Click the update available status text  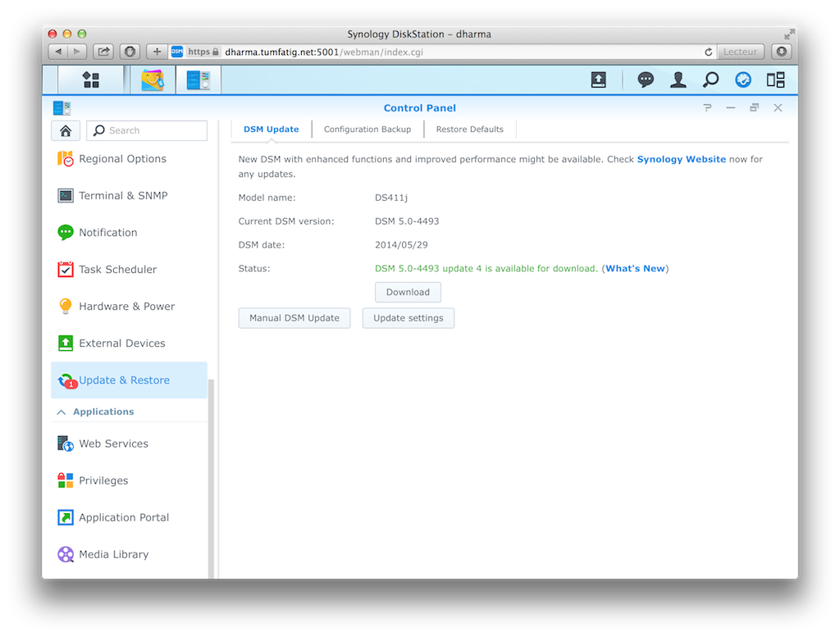486,269
